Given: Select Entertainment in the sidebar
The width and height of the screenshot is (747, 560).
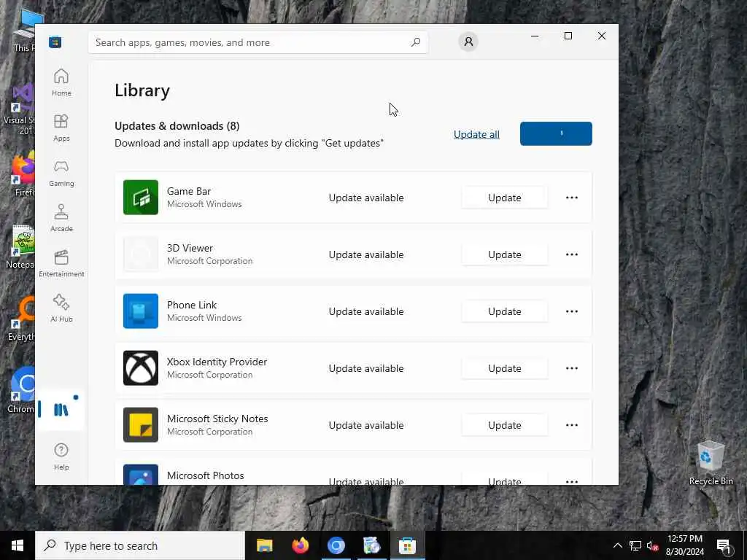Looking at the screenshot, I should point(61,263).
